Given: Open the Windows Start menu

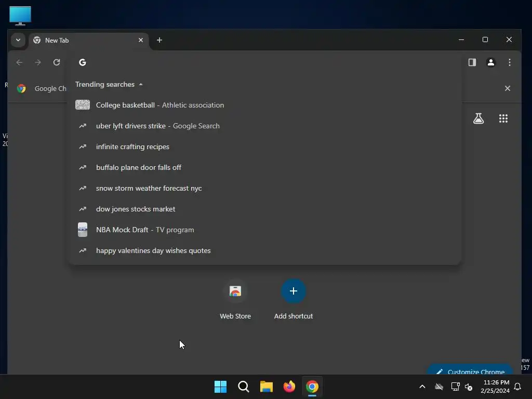Looking at the screenshot, I should pyautogui.click(x=220, y=387).
